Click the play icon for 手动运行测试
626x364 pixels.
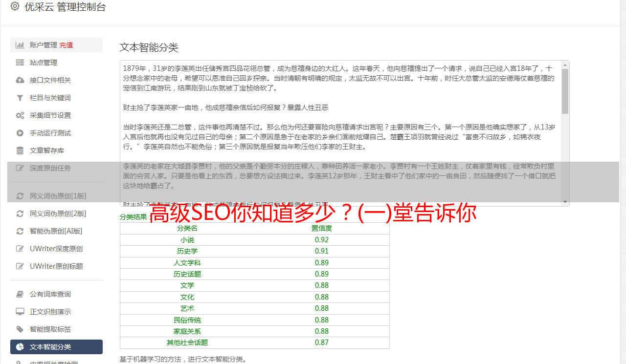coord(20,133)
